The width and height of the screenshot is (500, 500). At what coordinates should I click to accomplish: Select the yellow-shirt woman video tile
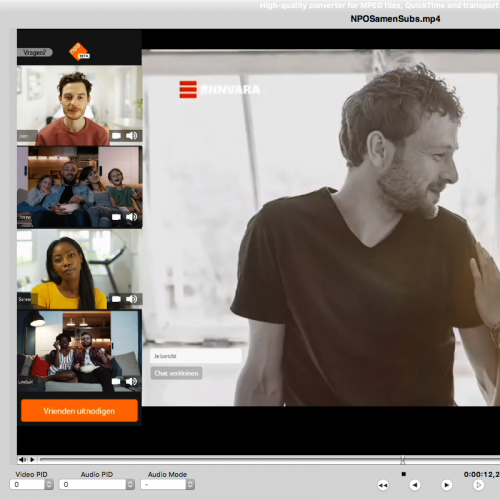[80, 269]
